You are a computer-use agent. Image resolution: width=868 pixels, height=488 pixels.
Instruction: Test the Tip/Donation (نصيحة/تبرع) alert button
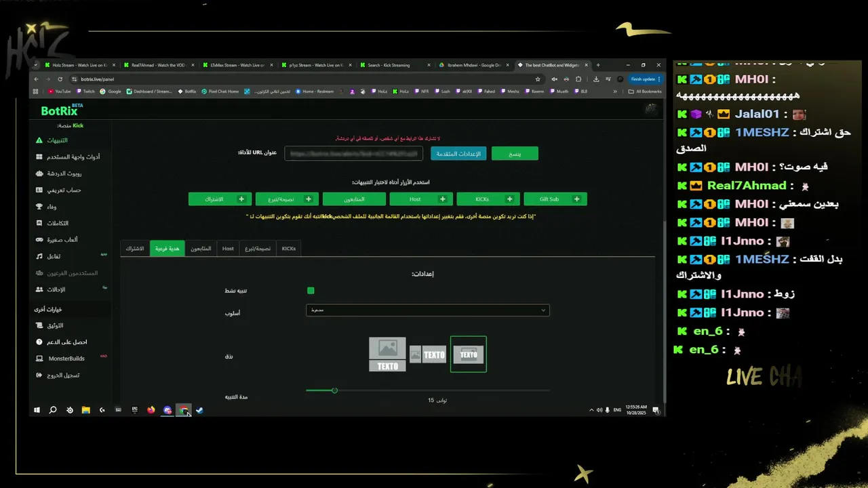click(x=287, y=199)
